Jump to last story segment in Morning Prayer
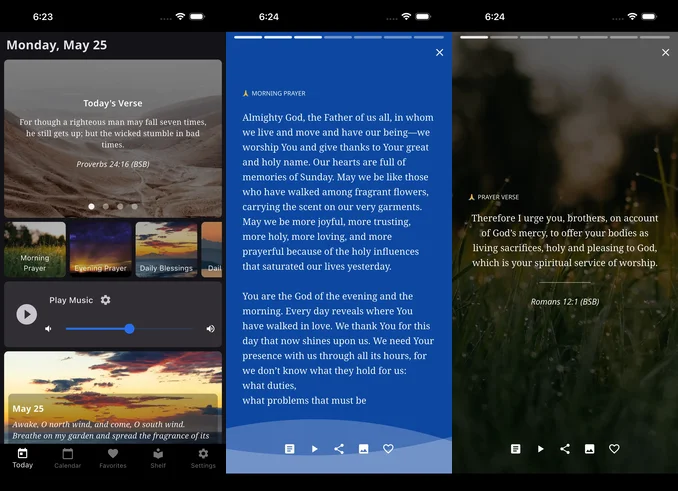Viewport: 678px width, 491px height. pos(428,37)
